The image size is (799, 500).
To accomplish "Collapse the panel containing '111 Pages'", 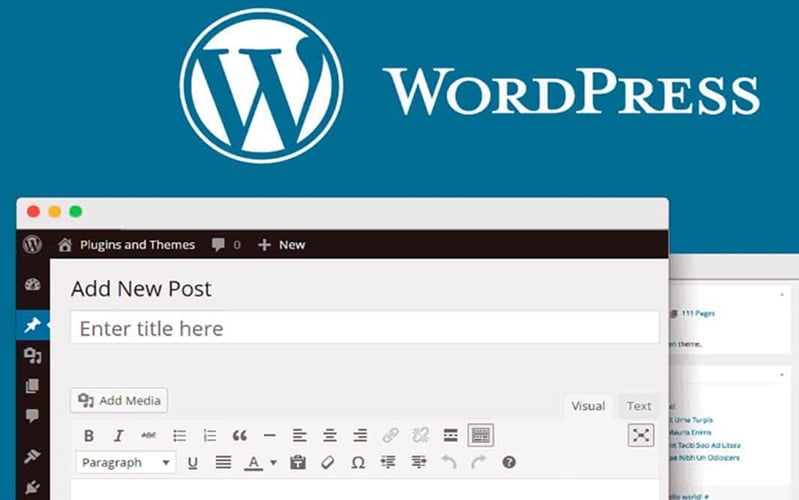I will point(782,295).
